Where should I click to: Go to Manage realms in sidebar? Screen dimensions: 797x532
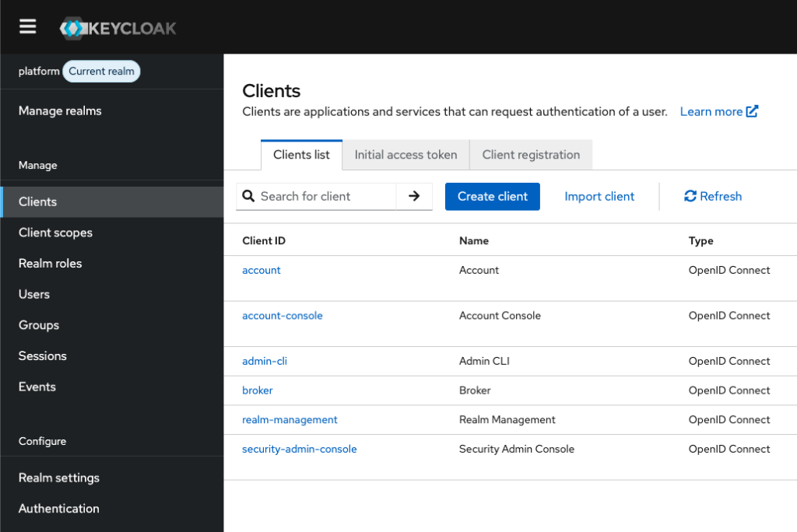click(x=60, y=111)
